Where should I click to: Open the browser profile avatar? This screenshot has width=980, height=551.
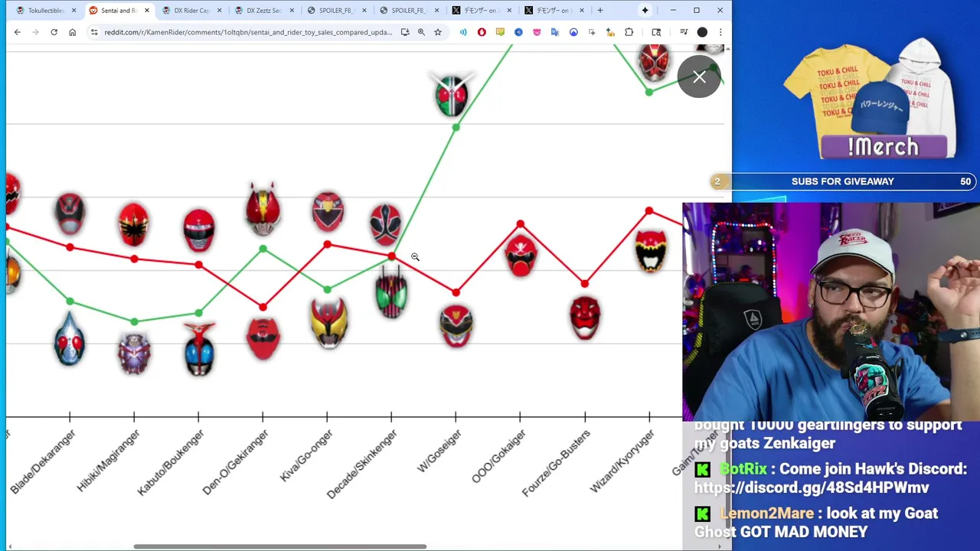[702, 32]
